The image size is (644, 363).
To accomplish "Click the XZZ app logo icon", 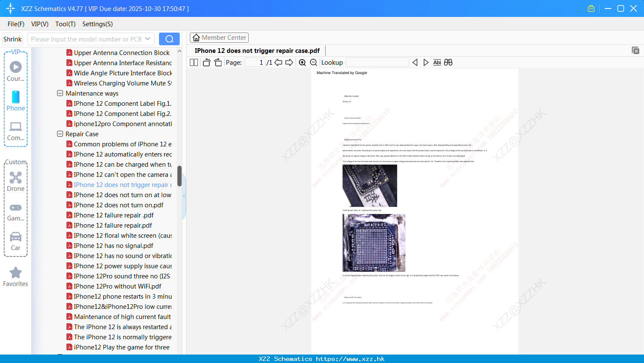I will (x=11, y=8).
